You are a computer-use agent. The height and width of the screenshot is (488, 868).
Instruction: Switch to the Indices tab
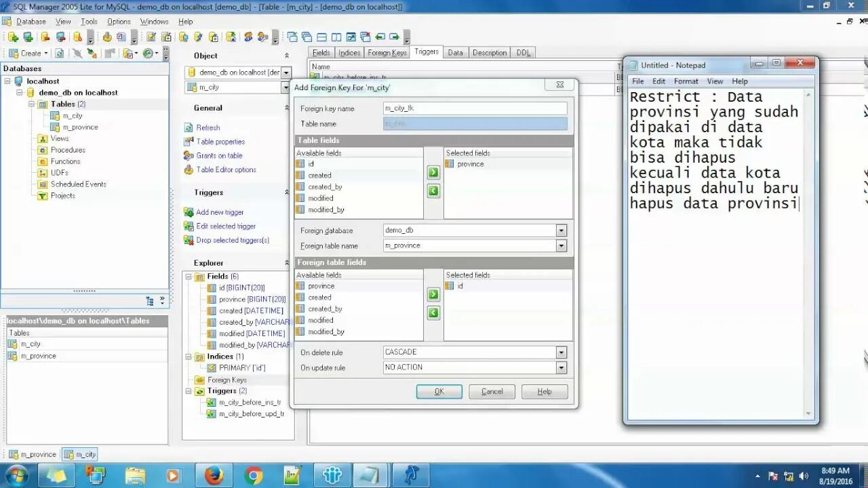pyautogui.click(x=349, y=53)
